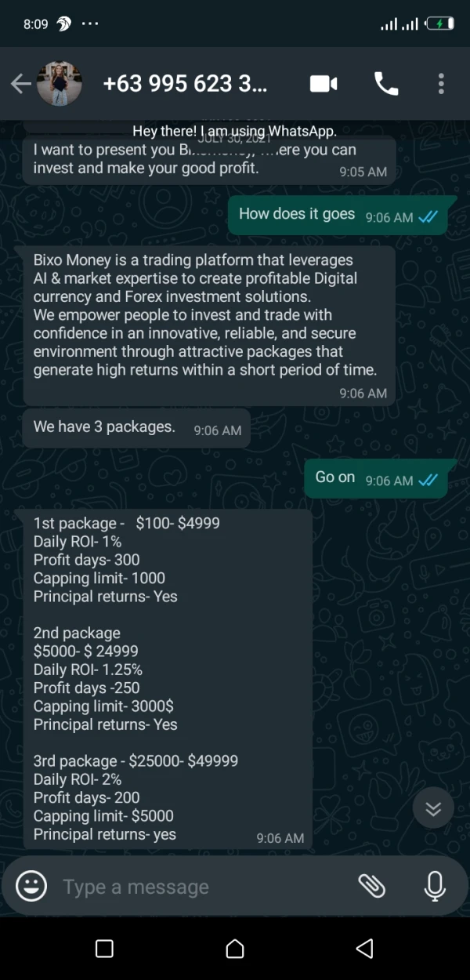This screenshot has height=980, width=470.
Task: Tap the attachment paperclip icon
Action: pos(372,886)
